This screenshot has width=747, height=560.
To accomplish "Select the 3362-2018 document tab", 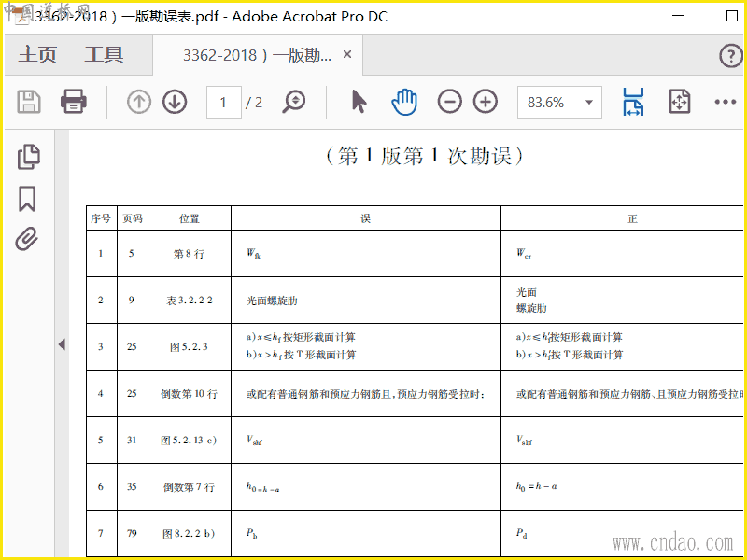I will pos(258,55).
